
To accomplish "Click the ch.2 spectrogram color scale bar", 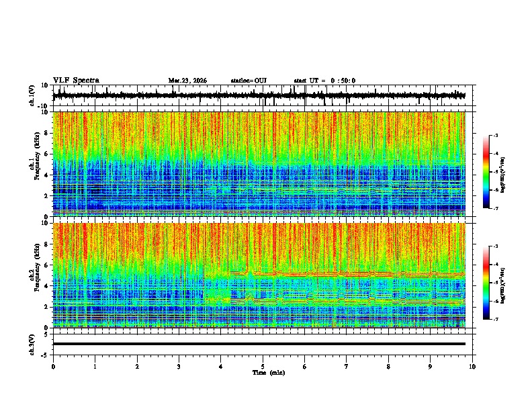I will pyautogui.click(x=486, y=283).
